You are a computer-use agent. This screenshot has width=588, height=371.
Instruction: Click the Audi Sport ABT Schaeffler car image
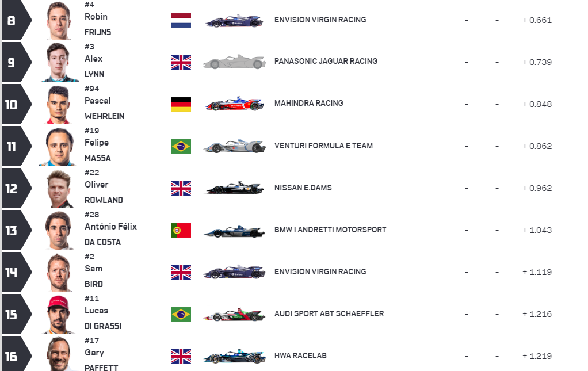pos(234,314)
